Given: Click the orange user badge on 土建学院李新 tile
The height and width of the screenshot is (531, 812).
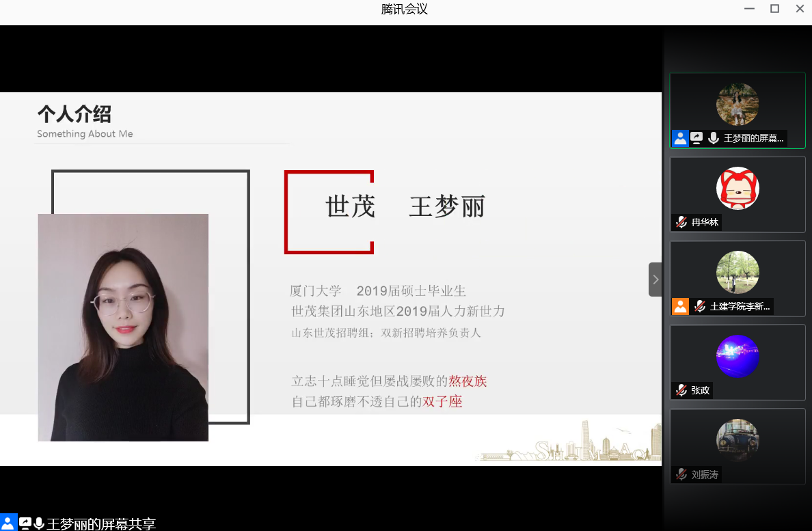Looking at the screenshot, I should 680,306.
